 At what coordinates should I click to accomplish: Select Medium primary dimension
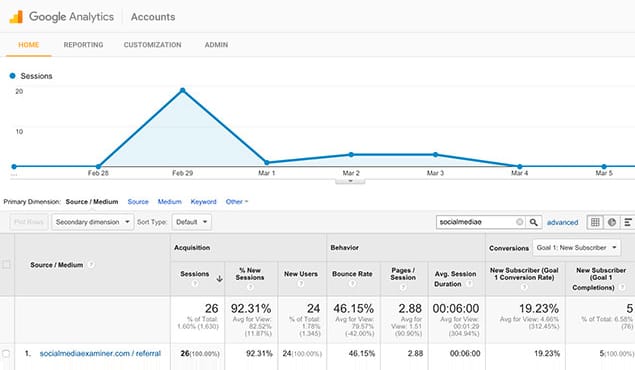(170, 202)
